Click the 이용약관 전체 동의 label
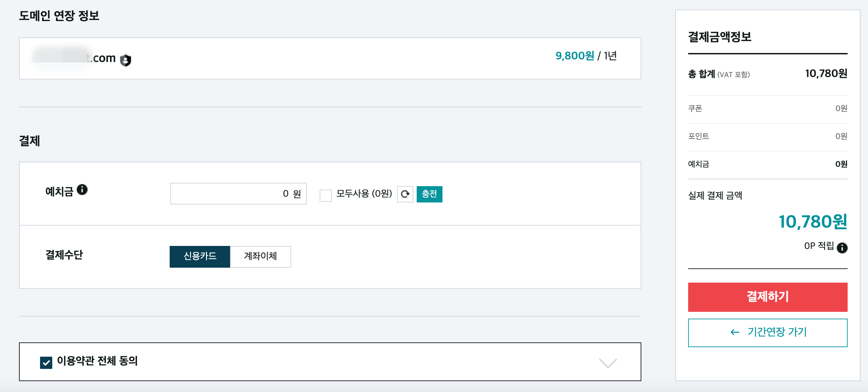Image resolution: width=868 pixels, height=392 pixels. 97,361
